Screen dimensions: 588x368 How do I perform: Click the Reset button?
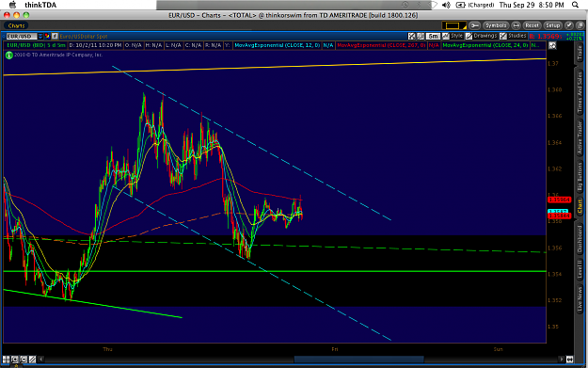coord(532,25)
